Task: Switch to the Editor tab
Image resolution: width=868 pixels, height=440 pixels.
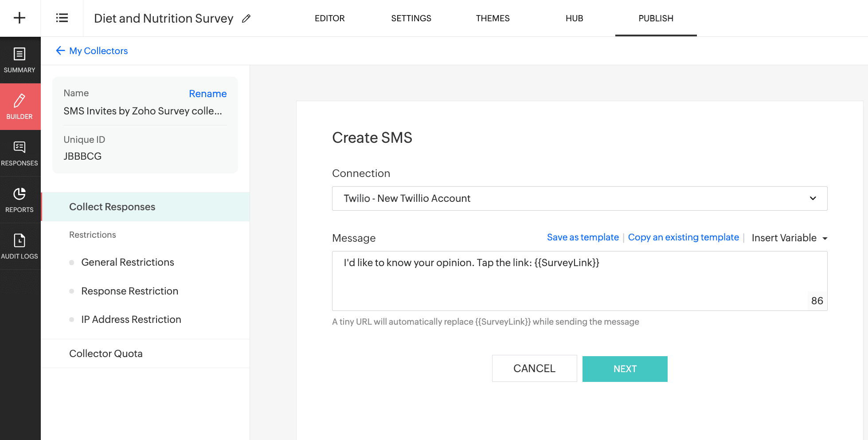Action: [330, 18]
